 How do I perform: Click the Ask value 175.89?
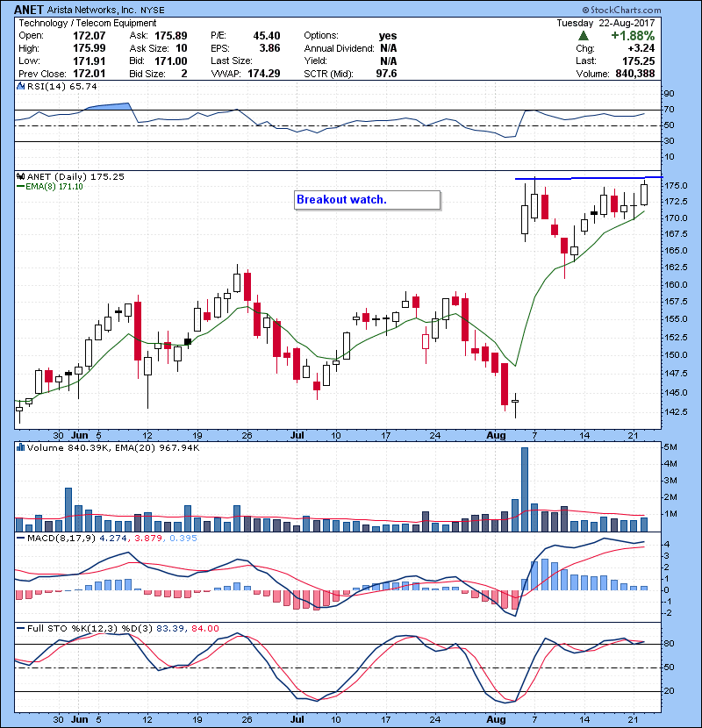pos(171,36)
